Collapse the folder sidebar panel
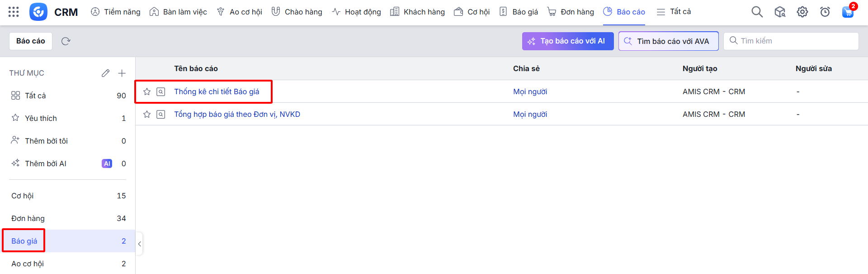This screenshot has height=274, width=868. [139, 244]
